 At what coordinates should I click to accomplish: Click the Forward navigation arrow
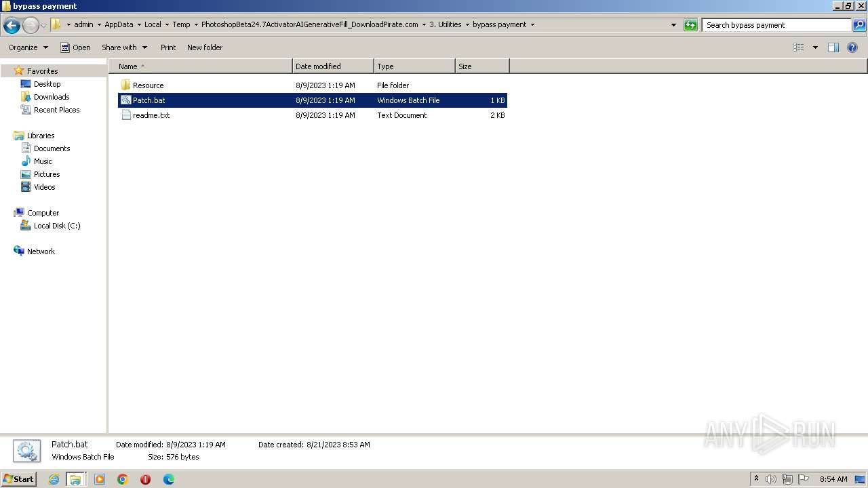coord(31,26)
